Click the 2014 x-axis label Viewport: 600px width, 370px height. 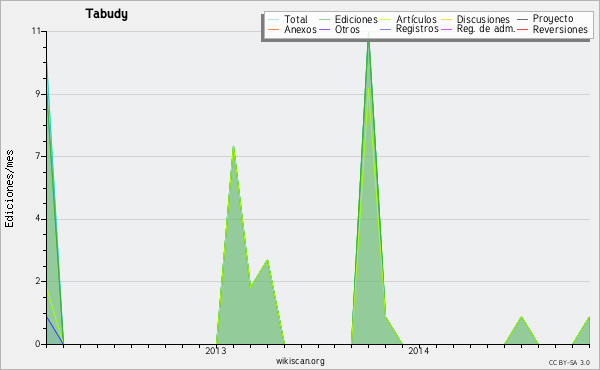[x=419, y=350]
